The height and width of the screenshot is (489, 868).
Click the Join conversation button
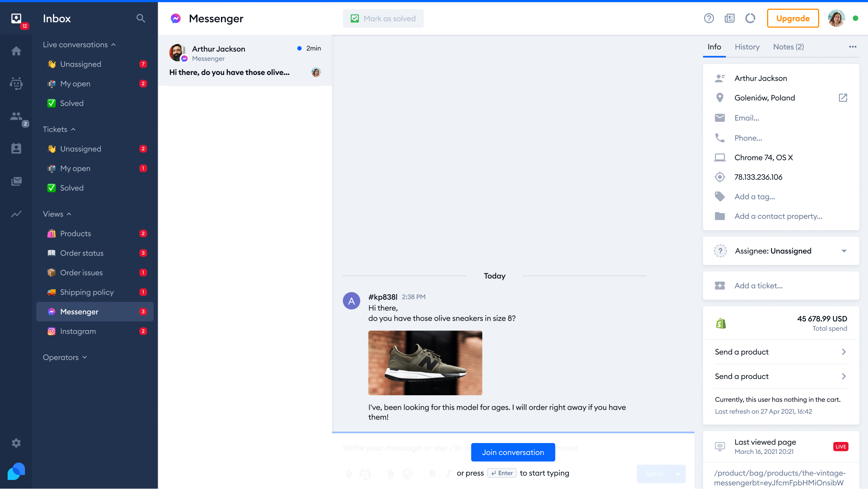(513, 452)
